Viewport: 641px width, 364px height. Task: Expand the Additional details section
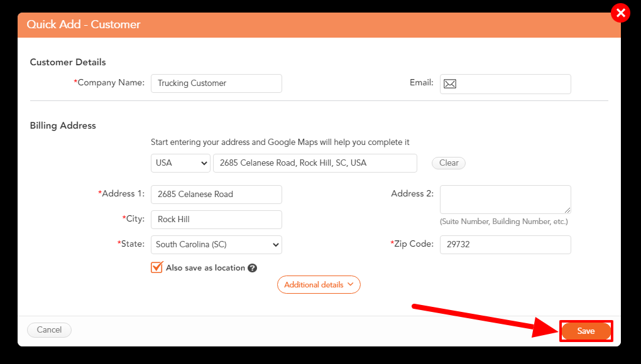coord(319,285)
